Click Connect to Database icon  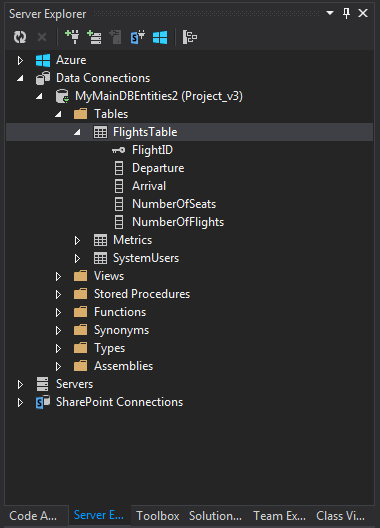click(x=72, y=37)
